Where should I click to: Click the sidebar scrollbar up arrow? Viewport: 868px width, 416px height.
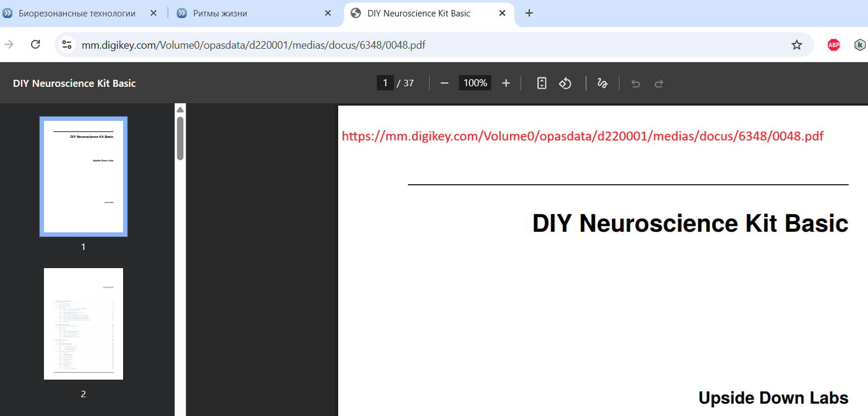click(x=181, y=110)
